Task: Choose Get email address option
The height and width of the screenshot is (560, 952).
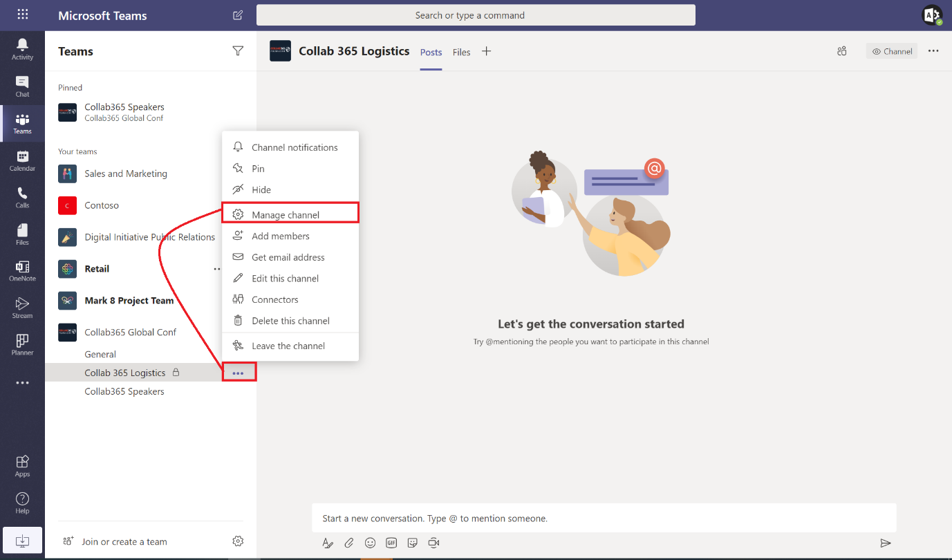Action: point(290,257)
